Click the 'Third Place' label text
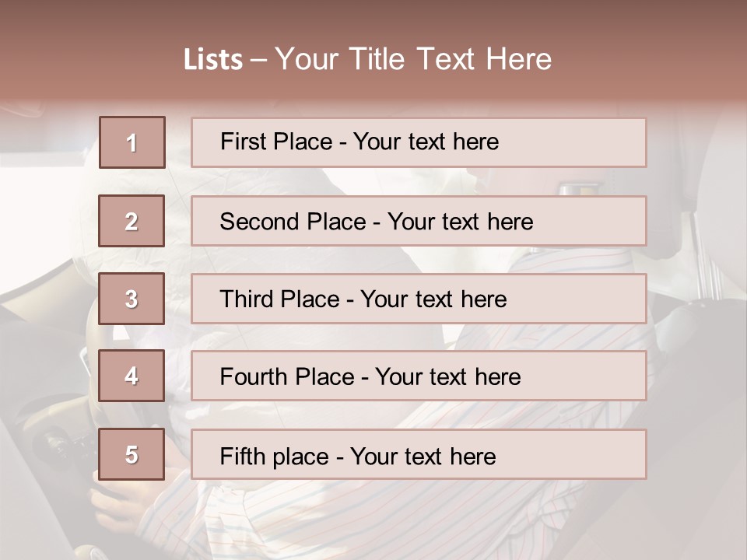The height and width of the screenshot is (560, 747). [279, 299]
